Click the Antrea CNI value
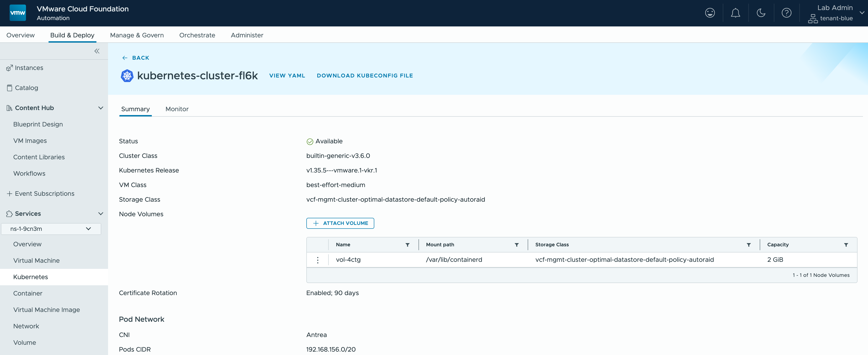 point(316,335)
